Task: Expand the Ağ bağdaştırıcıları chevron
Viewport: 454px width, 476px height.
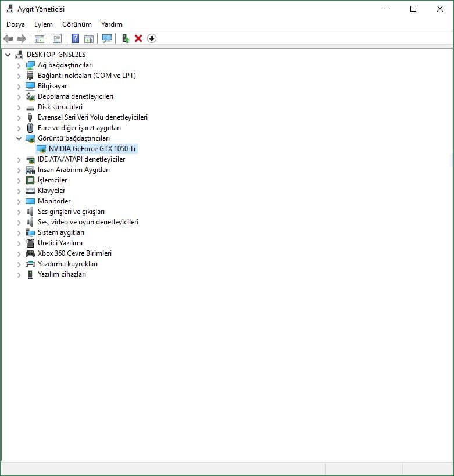Action: 19,66
